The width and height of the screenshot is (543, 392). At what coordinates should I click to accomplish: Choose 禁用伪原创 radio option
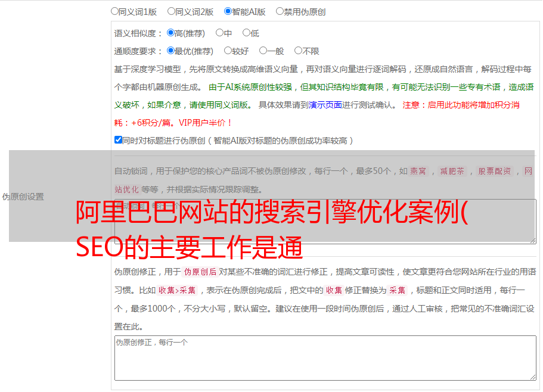[280, 11]
